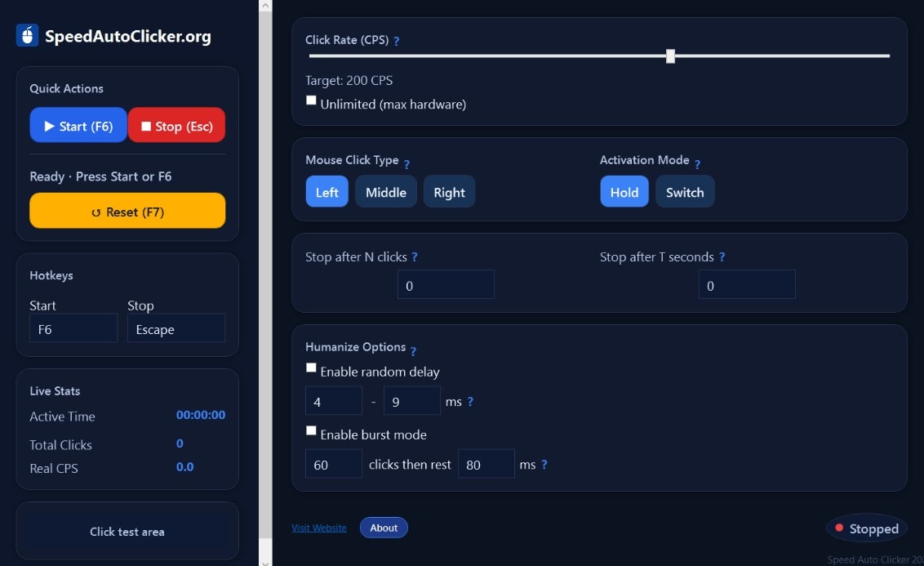The width and height of the screenshot is (924, 566).
Task: Focus the Start hotkey field showing F6
Action: pyautogui.click(x=73, y=328)
